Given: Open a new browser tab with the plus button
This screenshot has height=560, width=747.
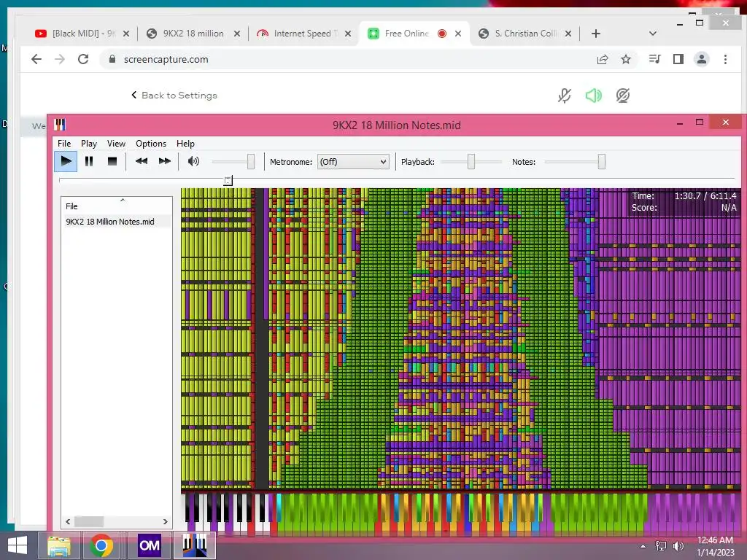Looking at the screenshot, I should [595, 34].
